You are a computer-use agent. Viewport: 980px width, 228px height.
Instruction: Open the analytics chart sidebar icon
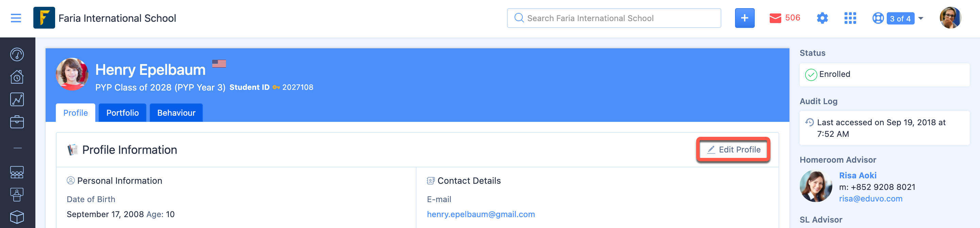pyautogui.click(x=17, y=99)
